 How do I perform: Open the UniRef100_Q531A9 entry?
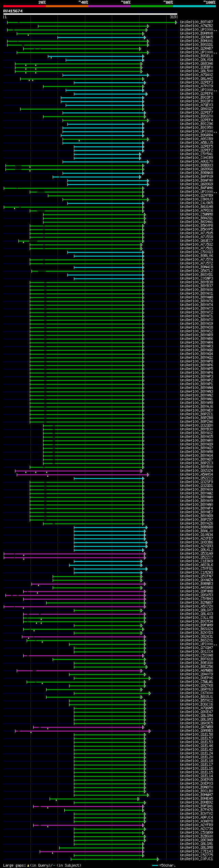(196, 554)
